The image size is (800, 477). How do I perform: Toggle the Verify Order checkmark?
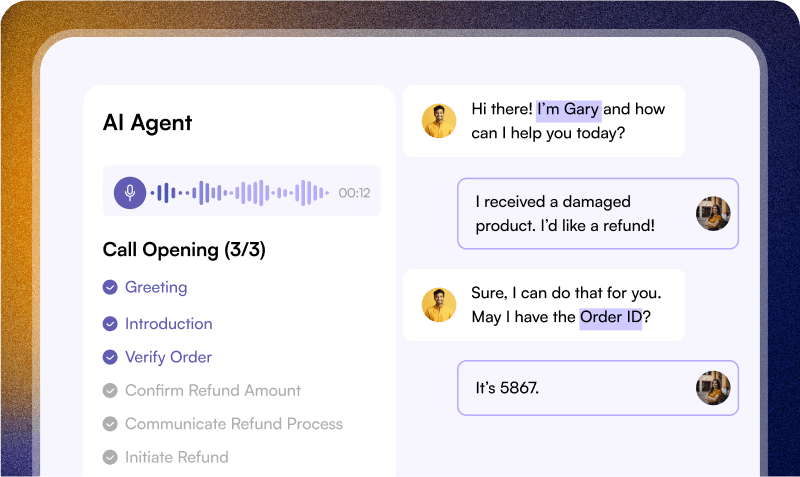tap(110, 357)
